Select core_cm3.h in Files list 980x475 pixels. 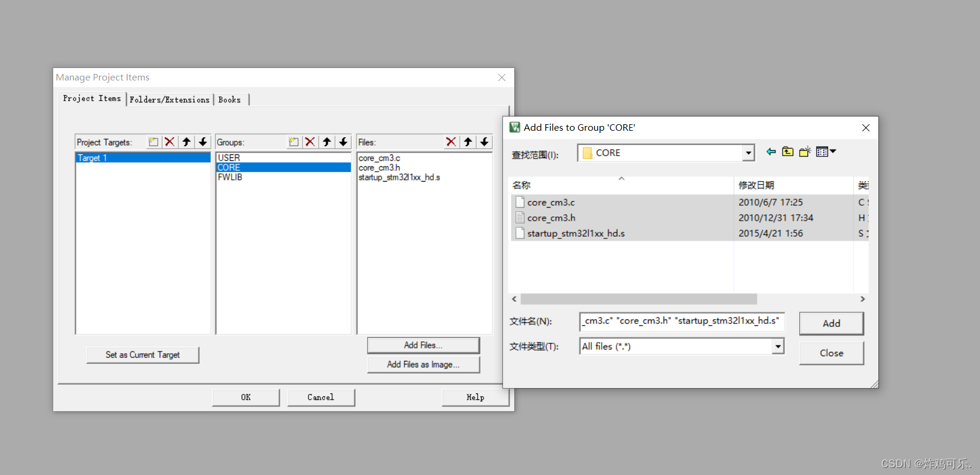tap(379, 167)
